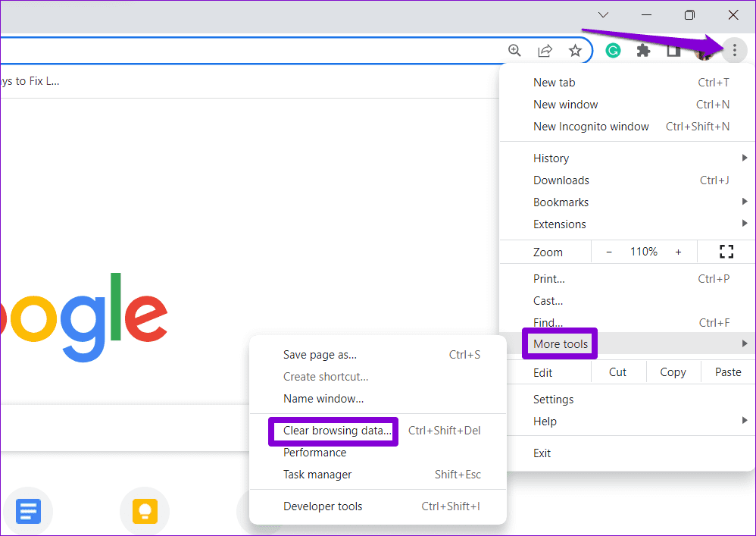The image size is (756, 536).
Task: Click the share page icon
Action: (x=545, y=50)
